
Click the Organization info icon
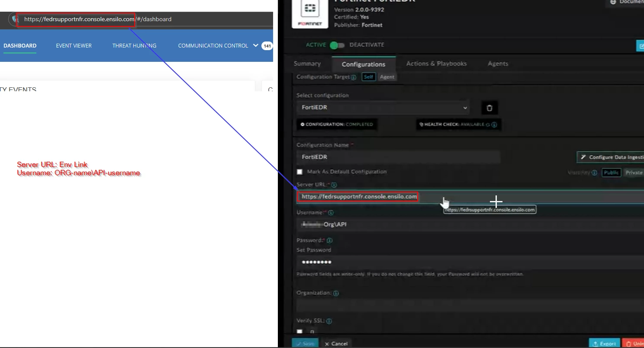tap(336, 293)
